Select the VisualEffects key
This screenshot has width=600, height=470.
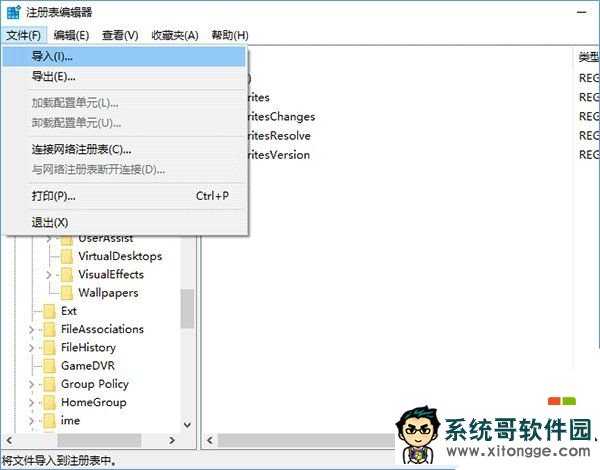pos(111,275)
